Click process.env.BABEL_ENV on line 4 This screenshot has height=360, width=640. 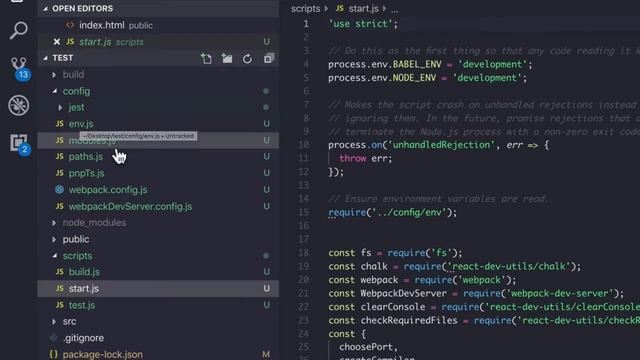[x=384, y=64]
